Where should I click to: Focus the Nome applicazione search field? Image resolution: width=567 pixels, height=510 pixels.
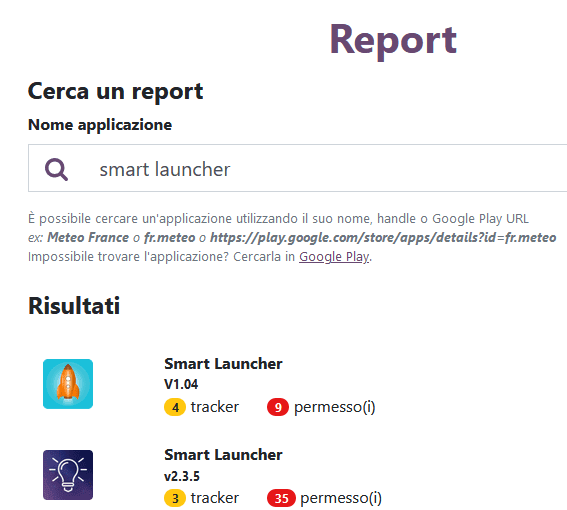click(298, 168)
